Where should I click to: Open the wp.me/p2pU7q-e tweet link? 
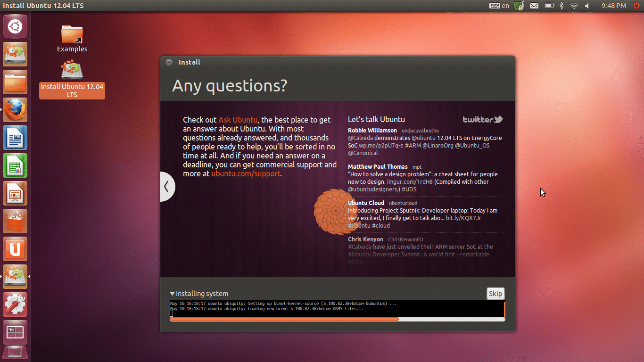pos(381,146)
